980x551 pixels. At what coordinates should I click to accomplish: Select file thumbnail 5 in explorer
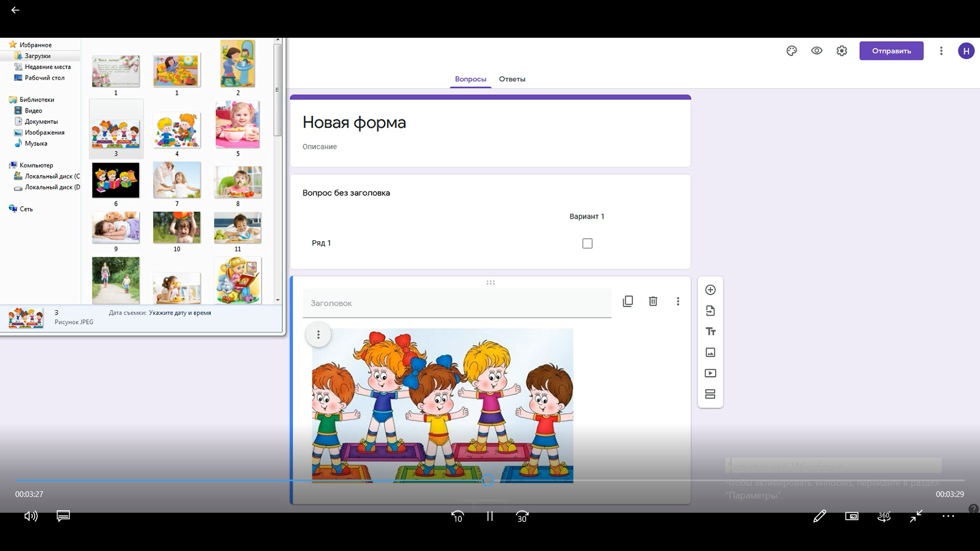point(237,124)
